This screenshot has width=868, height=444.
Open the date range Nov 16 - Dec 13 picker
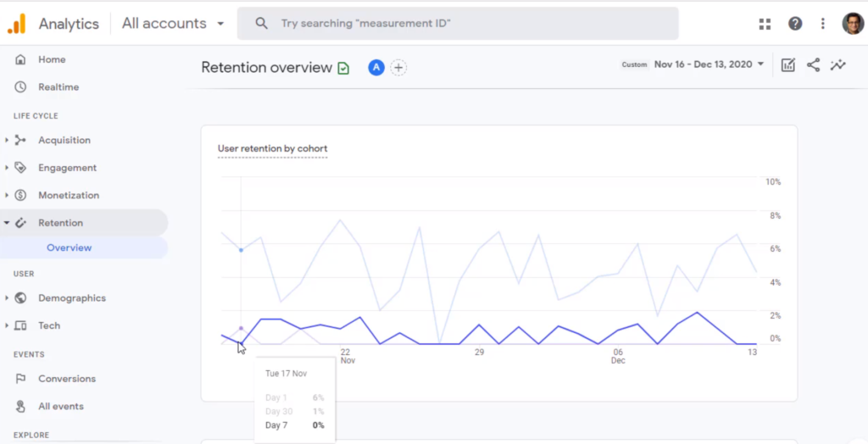709,64
